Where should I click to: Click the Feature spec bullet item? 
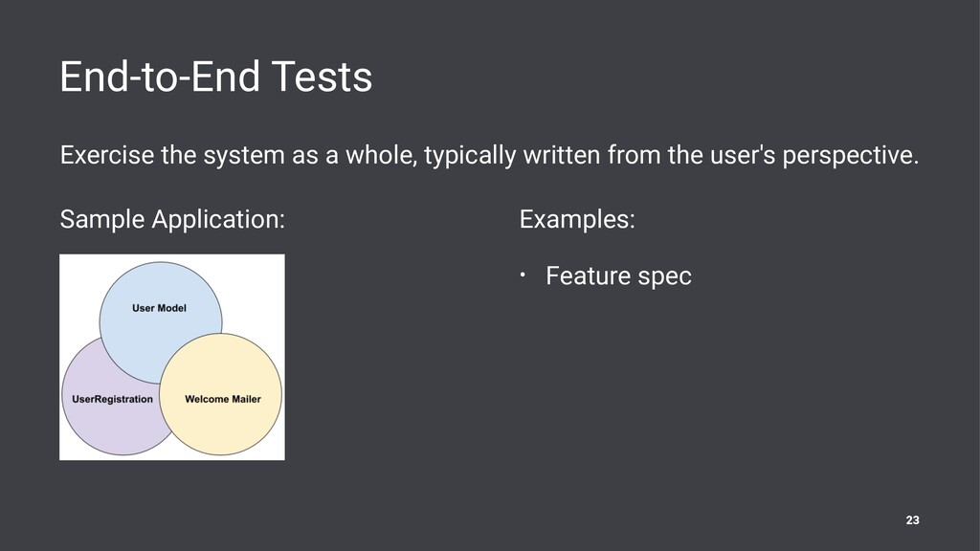tap(618, 276)
